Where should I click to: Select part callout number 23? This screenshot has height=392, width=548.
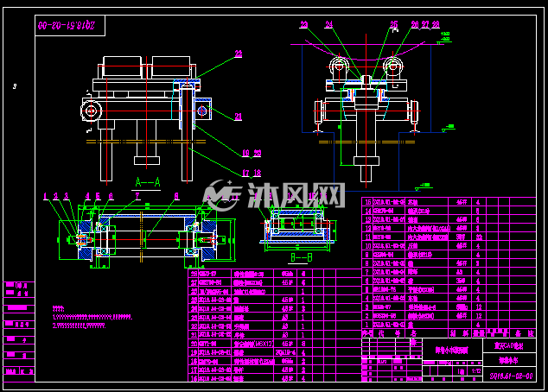304,24
